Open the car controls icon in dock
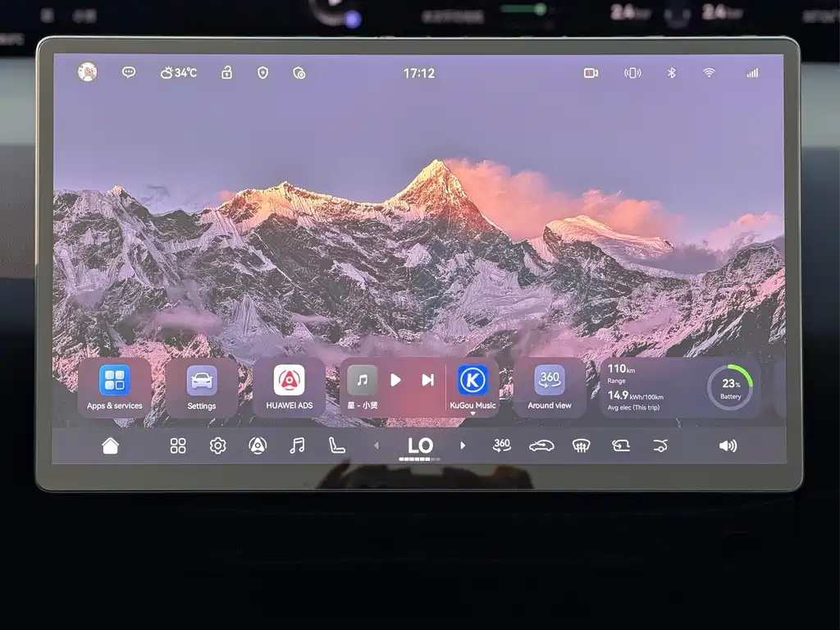The image size is (840, 630). coord(541,445)
